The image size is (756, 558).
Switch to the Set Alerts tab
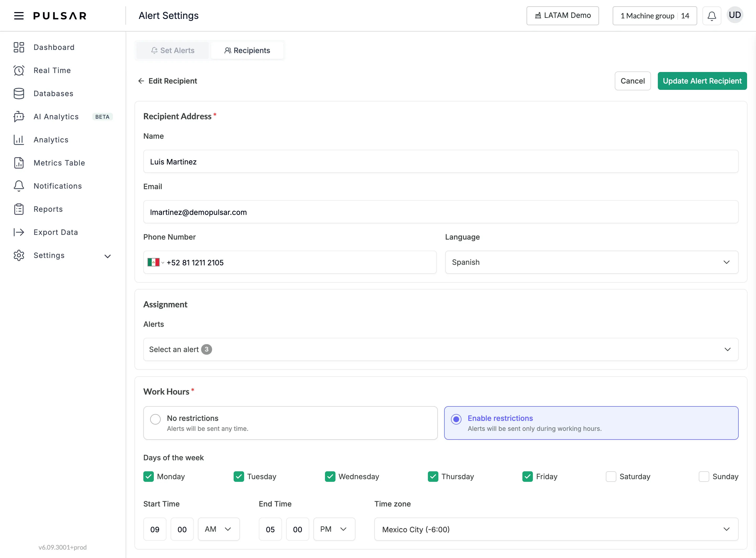(x=172, y=50)
